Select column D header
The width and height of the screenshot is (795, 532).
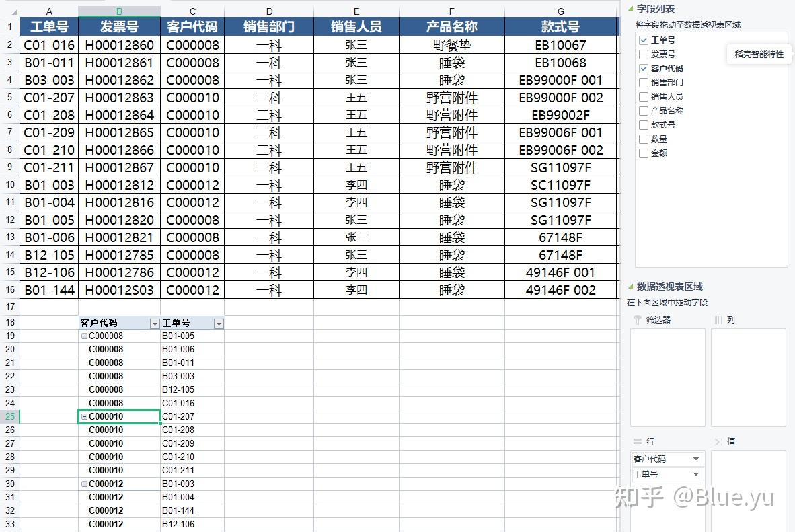pos(269,11)
